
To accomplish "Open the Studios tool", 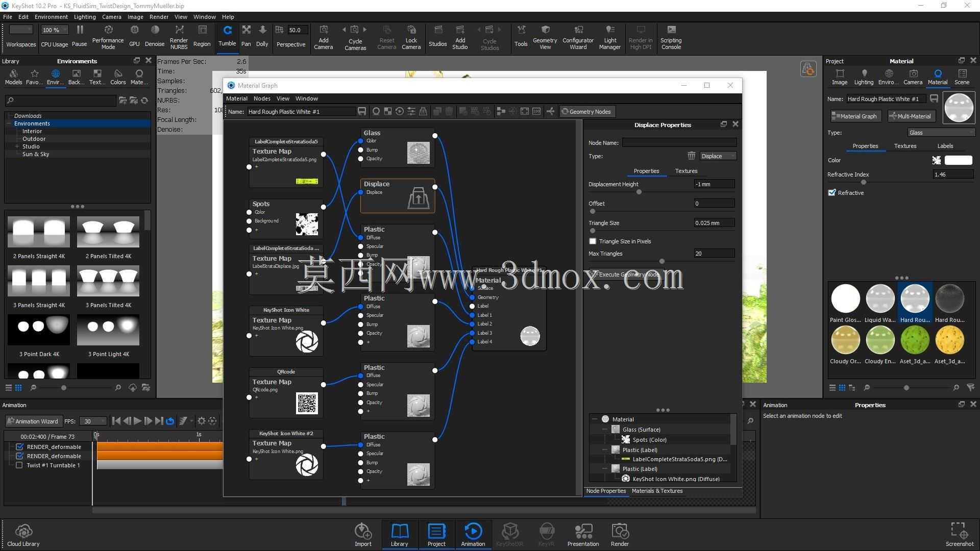I will [x=437, y=37].
